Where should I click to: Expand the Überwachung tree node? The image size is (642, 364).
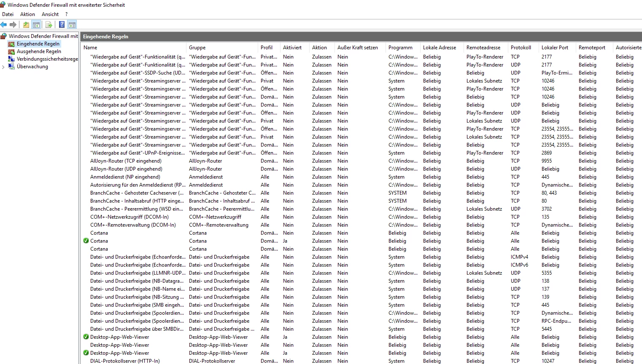click(x=3, y=67)
